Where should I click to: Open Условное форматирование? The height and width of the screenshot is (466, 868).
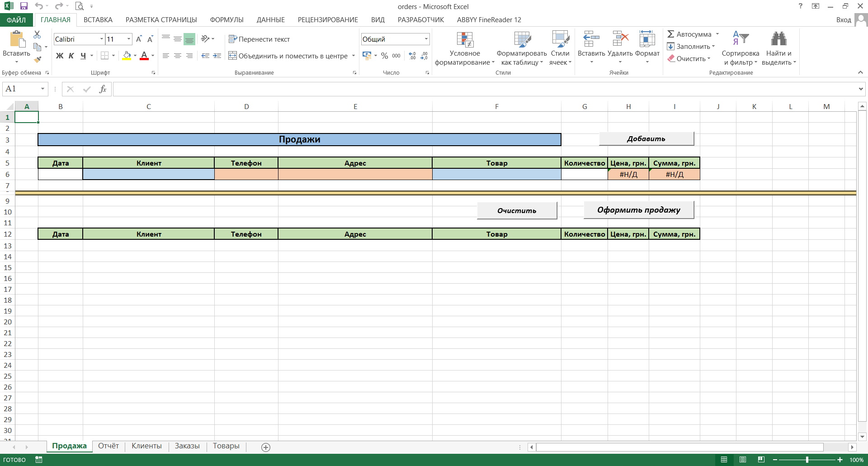pos(465,48)
